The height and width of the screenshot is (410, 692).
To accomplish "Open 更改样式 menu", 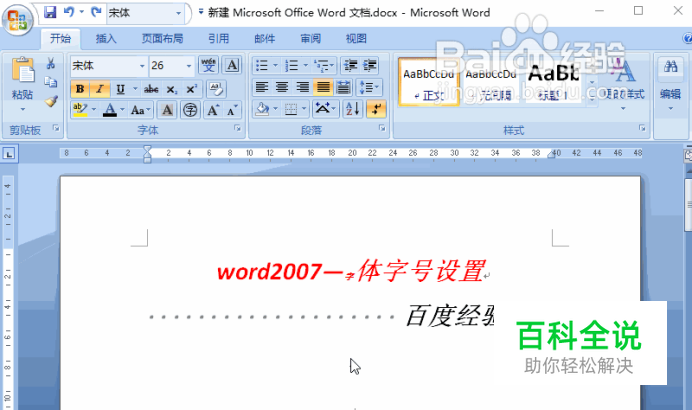I will [x=624, y=84].
